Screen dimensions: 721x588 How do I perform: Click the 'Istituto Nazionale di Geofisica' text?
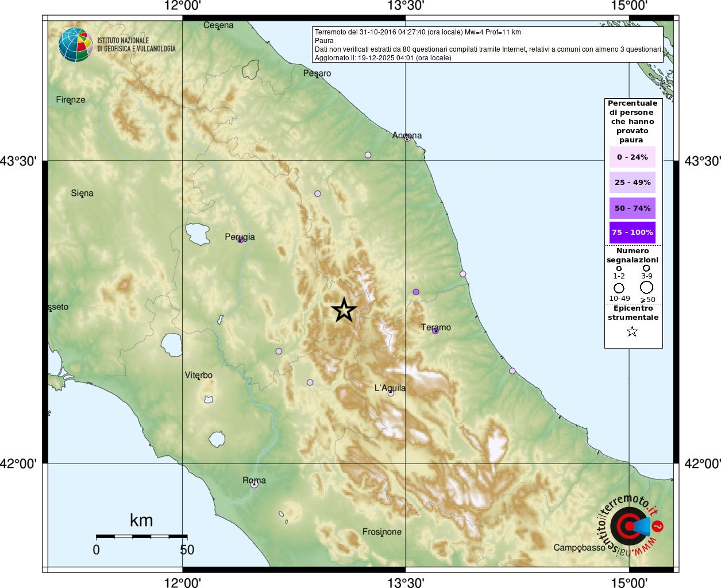tap(136, 45)
